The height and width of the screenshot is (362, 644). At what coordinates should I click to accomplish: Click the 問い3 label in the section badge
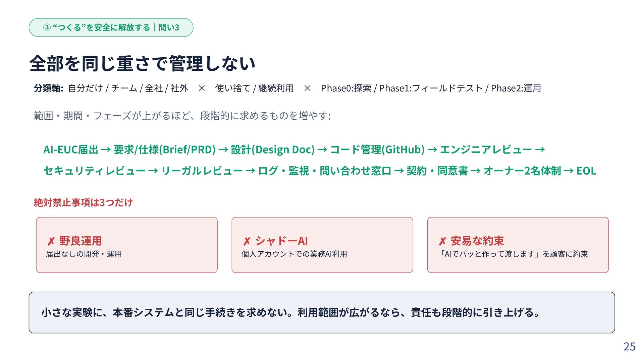tap(169, 27)
